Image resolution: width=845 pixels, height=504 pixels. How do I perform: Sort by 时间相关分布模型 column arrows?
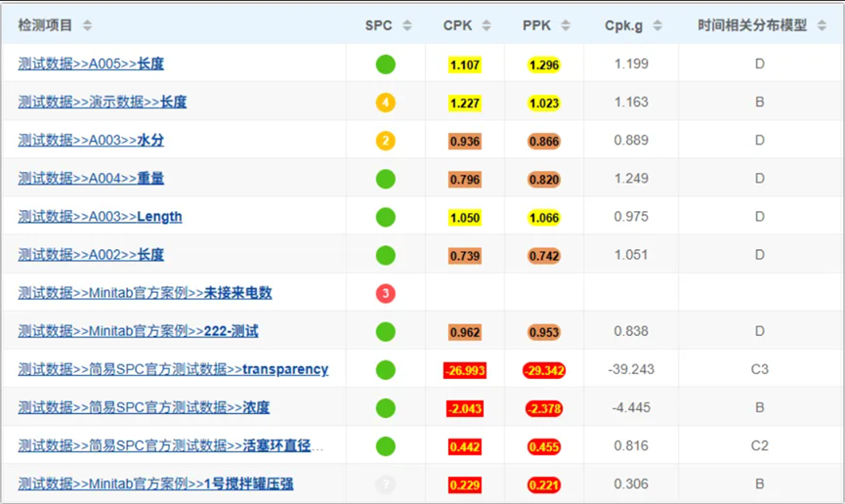pyautogui.click(x=822, y=25)
